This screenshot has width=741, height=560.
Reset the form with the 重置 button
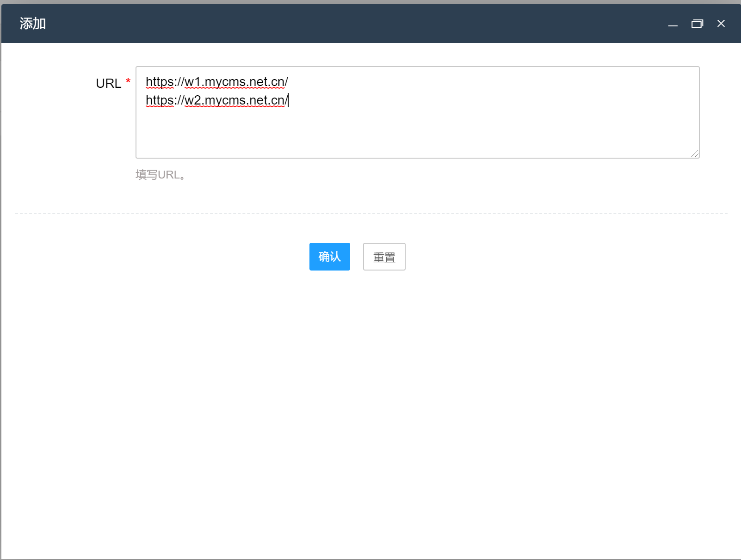384,257
